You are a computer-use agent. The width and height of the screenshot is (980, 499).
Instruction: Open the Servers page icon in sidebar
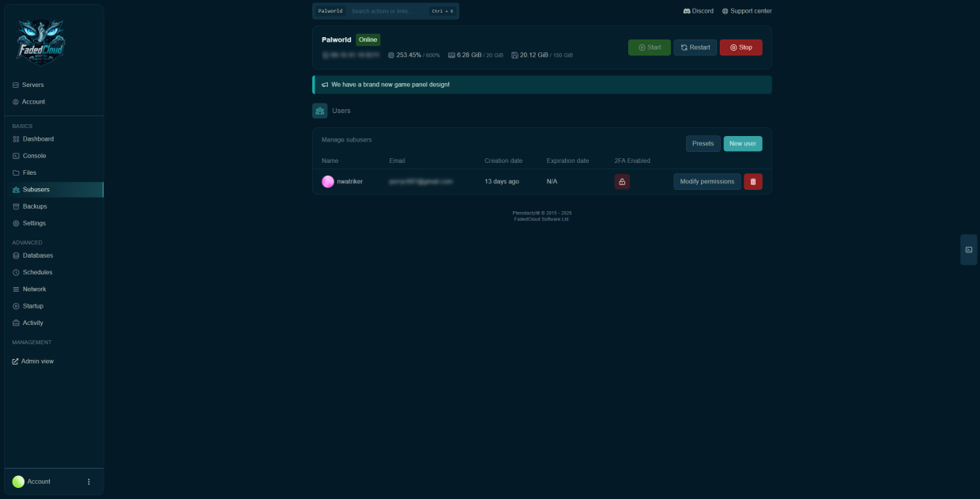tap(16, 85)
